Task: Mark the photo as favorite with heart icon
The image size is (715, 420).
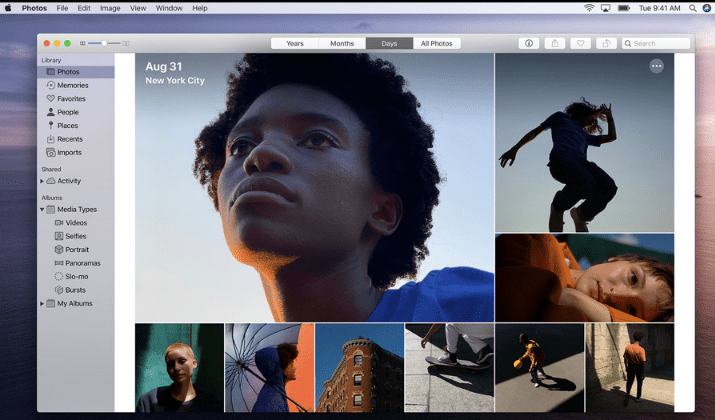Action: (580, 43)
